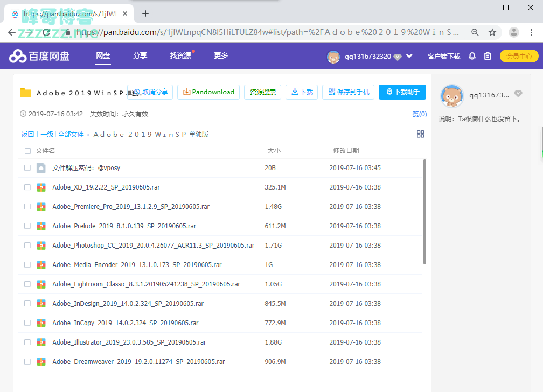Click the membership diamond badge next to qq1316732320
The height and width of the screenshot is (392, 543).
point(398,57)
